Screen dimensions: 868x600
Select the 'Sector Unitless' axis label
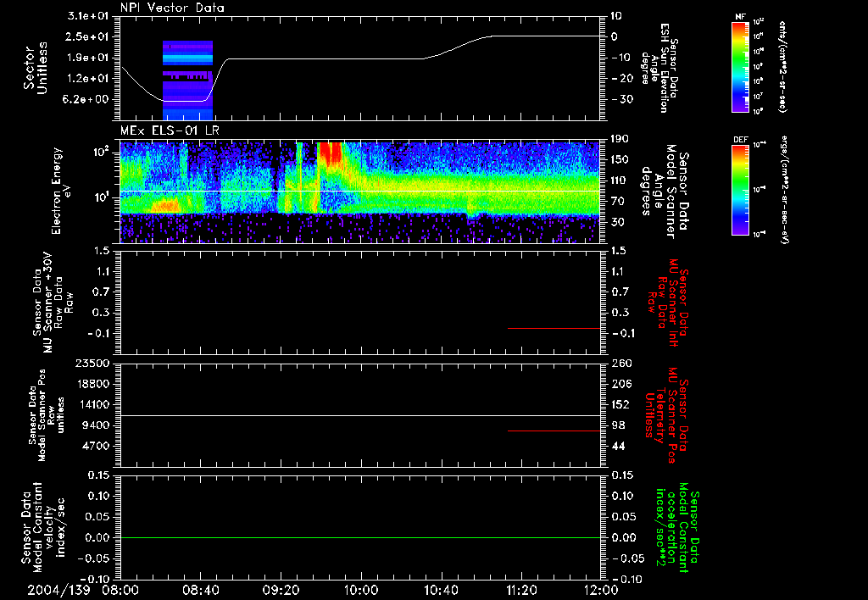click(35, 68)
